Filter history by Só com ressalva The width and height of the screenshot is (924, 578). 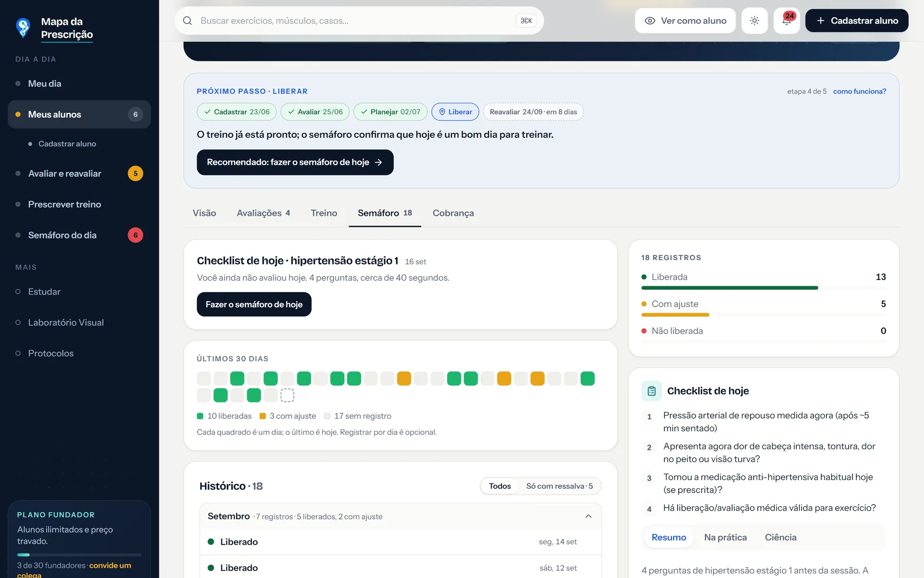(560, 486)
